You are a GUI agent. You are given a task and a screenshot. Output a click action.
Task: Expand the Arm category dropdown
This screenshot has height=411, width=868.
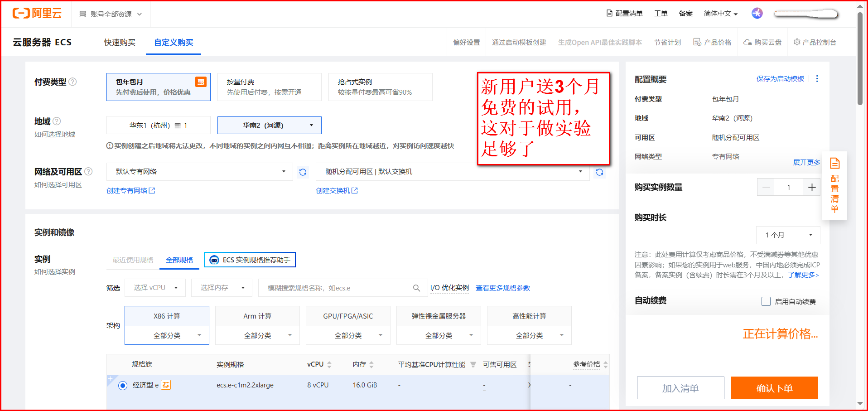257,335
